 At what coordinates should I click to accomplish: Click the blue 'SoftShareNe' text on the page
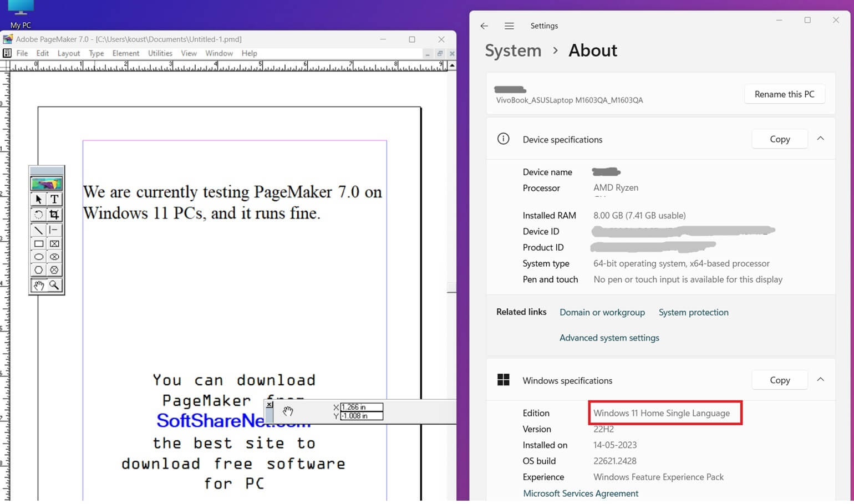click(x=210, y=420)
